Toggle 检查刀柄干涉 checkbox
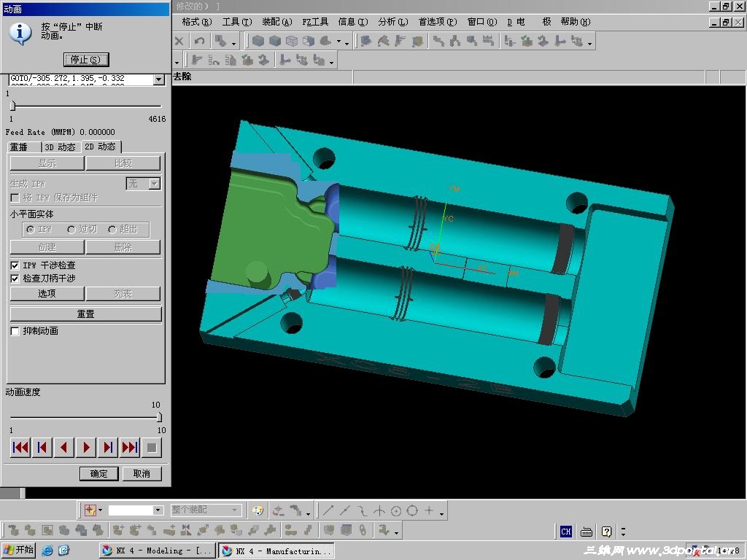The image size is (747, 560). click(15, 279)
